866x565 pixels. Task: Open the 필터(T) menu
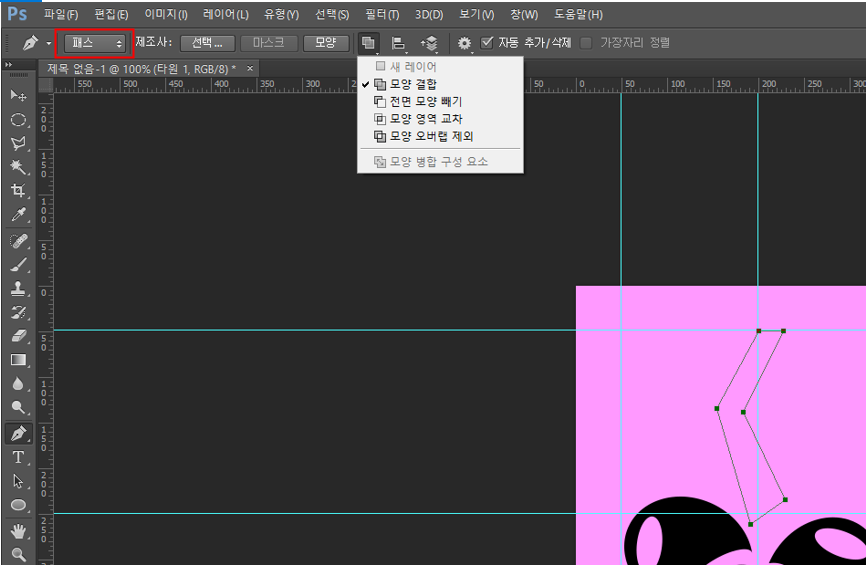click(x=380, y=15)
